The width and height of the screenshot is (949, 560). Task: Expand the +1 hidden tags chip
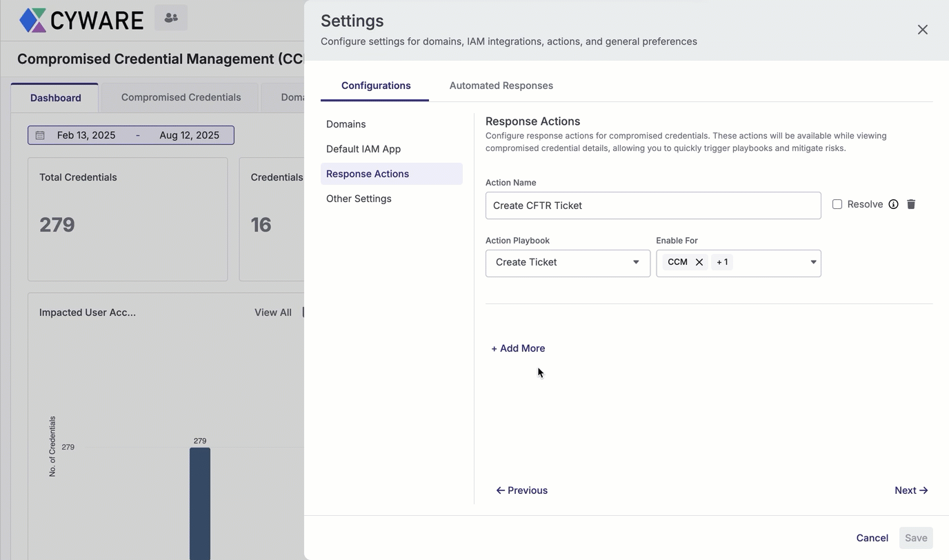click(x=722, y=262)
